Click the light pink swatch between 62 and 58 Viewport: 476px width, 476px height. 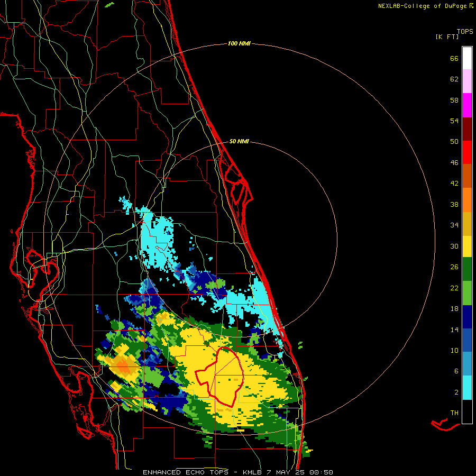(467, 81)
